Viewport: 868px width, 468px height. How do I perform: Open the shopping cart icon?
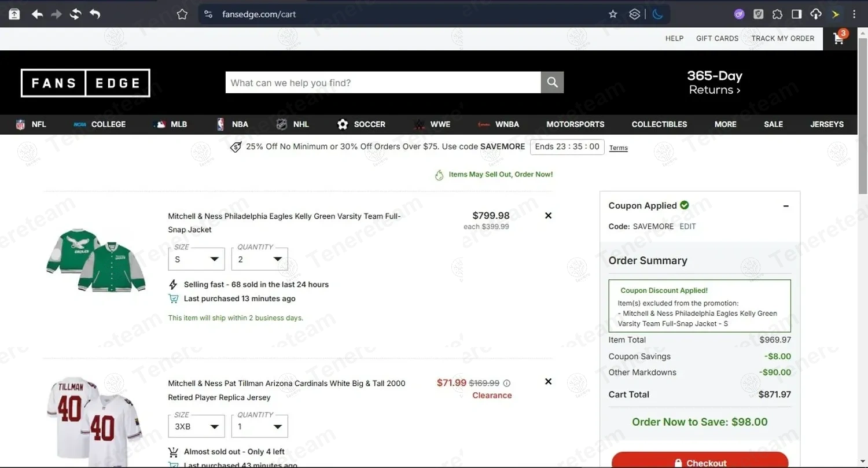(838, 39)
